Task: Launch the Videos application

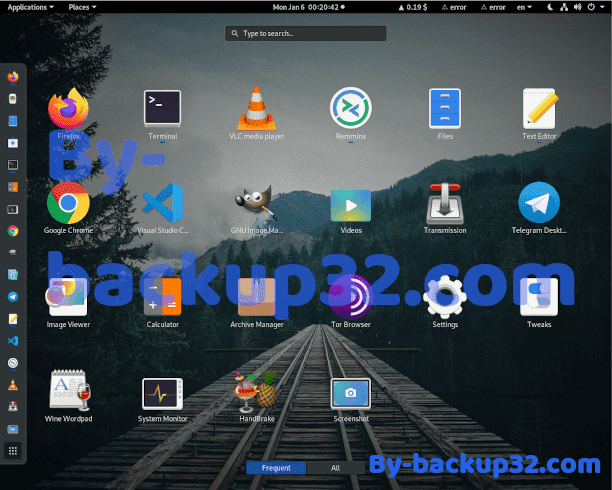Action: (350, 205)
